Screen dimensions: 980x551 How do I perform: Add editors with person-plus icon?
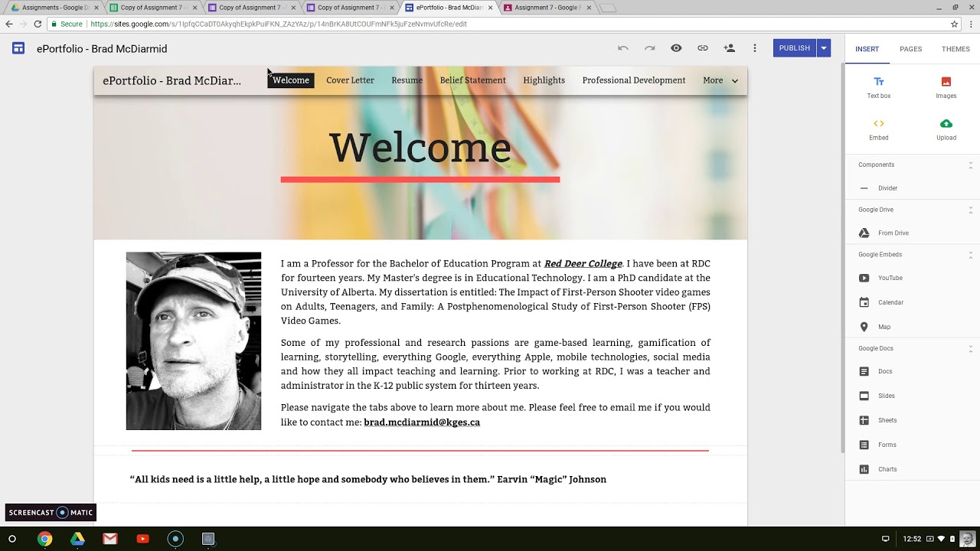tap(729, 48)
